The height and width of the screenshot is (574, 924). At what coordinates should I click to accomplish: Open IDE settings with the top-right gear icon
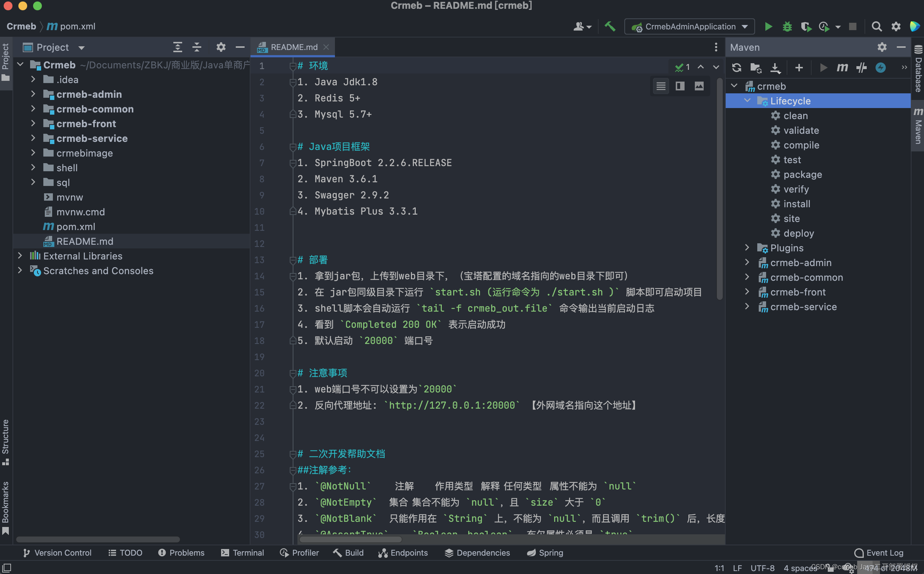coord(896,26)
